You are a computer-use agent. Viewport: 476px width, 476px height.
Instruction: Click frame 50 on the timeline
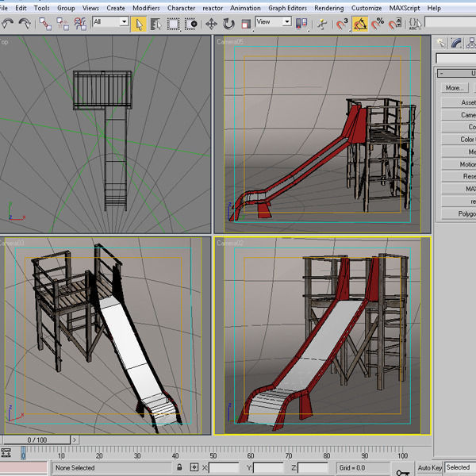[x=213, y=455]
